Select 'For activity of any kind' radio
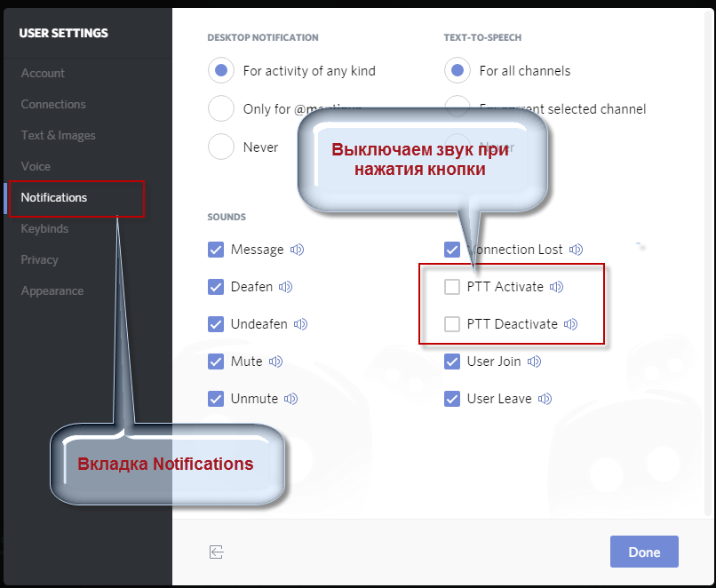 [x=221, y=70]
